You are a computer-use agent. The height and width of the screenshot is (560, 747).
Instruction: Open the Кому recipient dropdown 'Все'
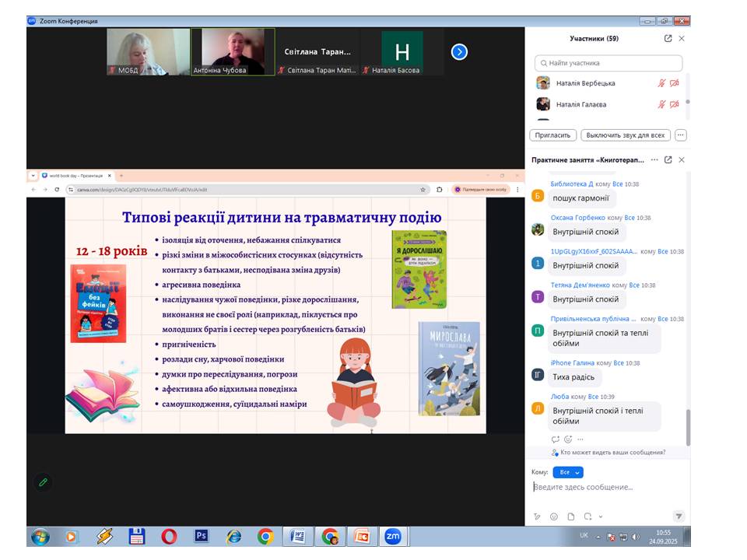(x=567, y=472)
